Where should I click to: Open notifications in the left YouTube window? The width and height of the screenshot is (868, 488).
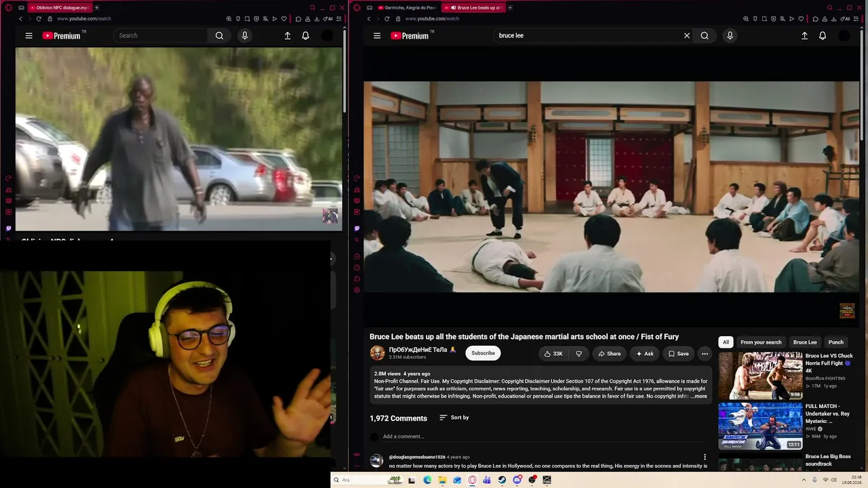coord(306,35)
